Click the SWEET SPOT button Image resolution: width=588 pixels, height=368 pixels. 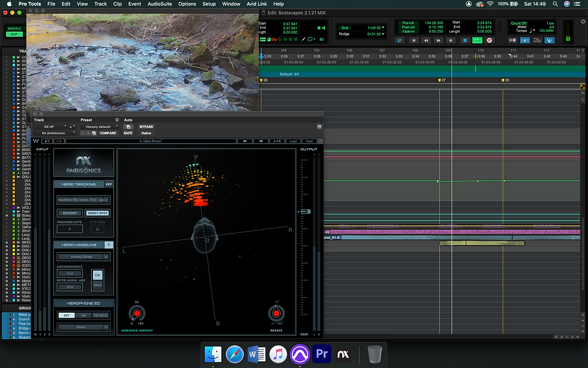(x=97, y=213)
